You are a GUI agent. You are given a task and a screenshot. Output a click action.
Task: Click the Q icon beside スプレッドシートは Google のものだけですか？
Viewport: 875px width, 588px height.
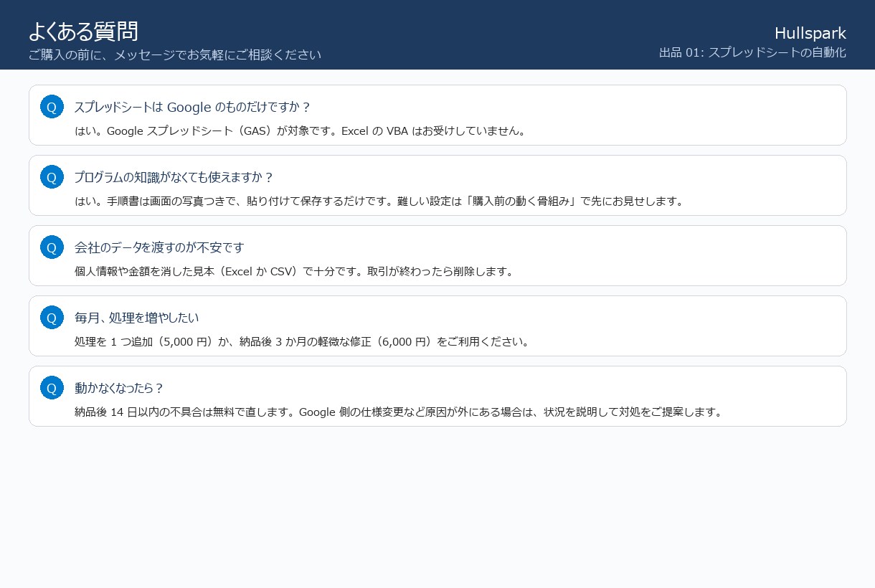click(52, 107)
